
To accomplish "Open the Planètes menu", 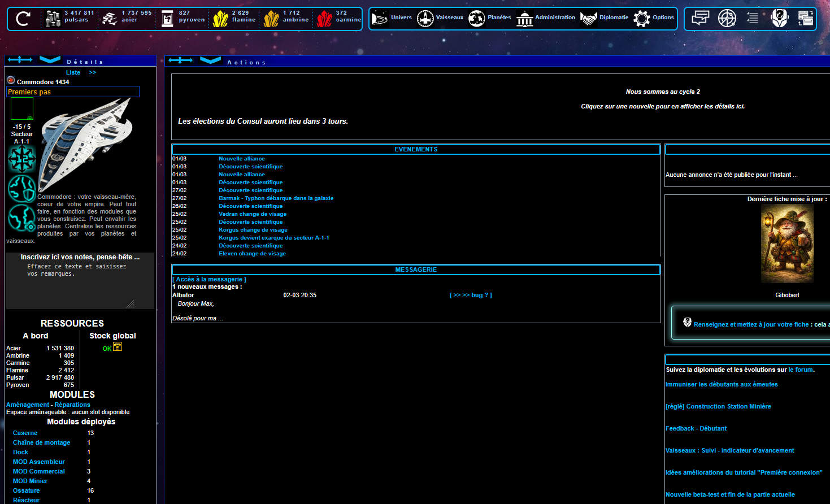I will 477,19.
